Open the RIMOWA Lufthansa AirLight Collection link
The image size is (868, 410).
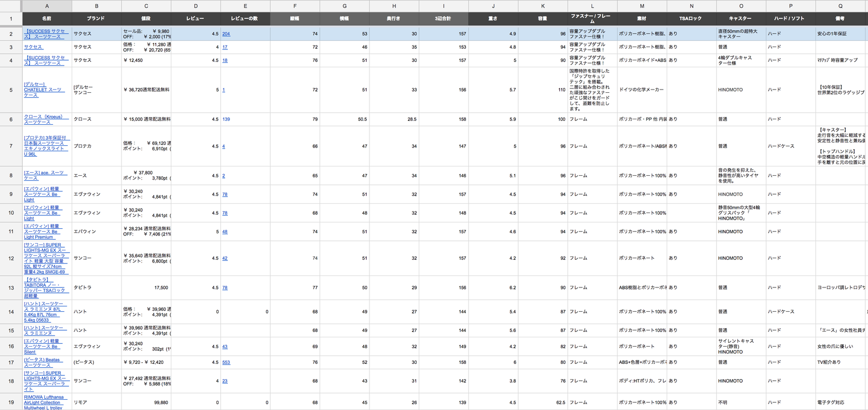(x=44, y=402)
